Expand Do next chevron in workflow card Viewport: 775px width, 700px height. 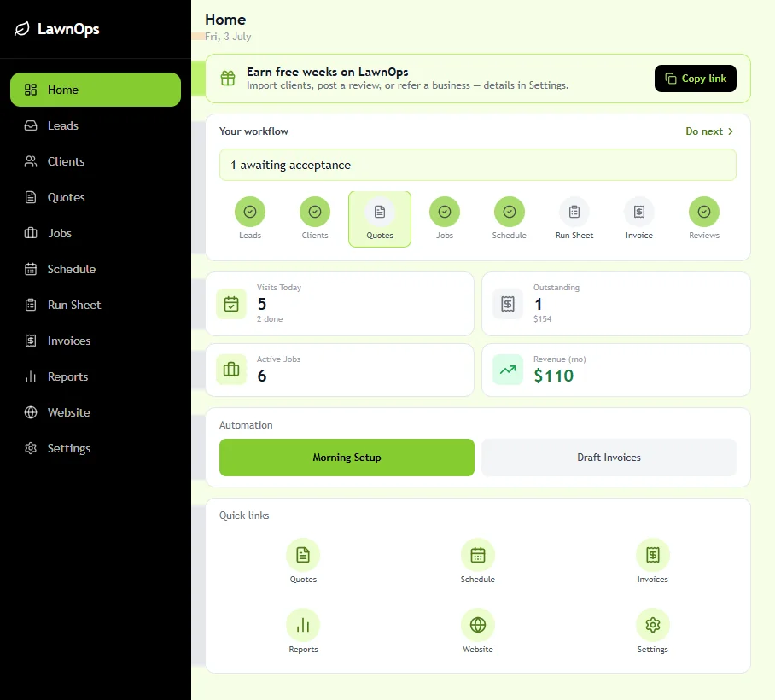click(x=731, y=131)
